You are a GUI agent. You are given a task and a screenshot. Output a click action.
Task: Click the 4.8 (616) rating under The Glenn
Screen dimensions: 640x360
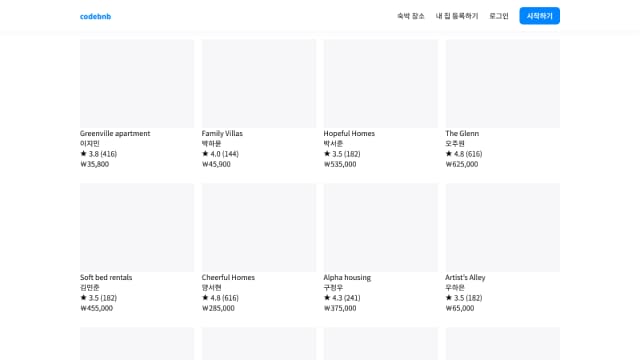tap(468, 154)
